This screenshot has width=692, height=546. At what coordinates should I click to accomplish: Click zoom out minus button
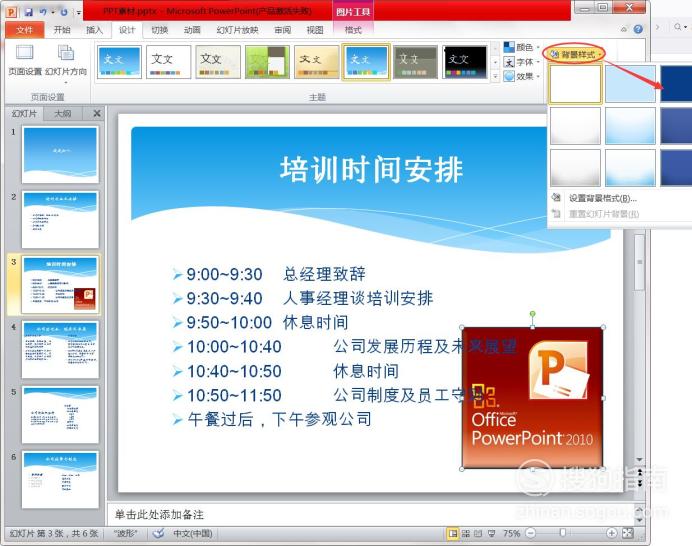point(530,533)
